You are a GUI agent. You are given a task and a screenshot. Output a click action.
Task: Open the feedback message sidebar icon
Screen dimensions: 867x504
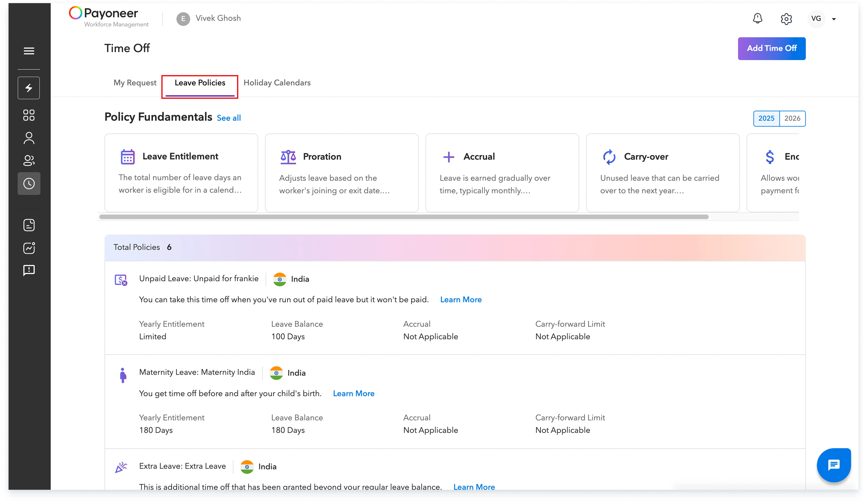pyautogui.click(x=29, y=270)
